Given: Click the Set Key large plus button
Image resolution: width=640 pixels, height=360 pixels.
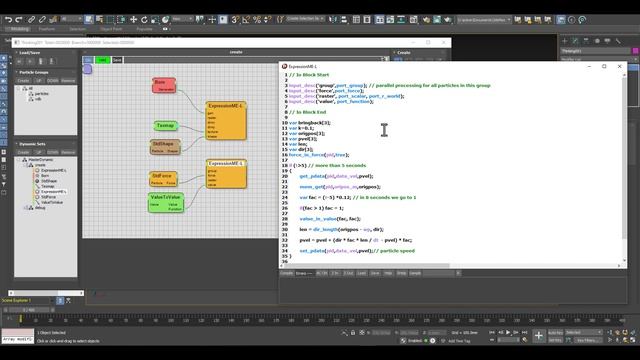Looking at the screenshot, I should pos(539,336).
